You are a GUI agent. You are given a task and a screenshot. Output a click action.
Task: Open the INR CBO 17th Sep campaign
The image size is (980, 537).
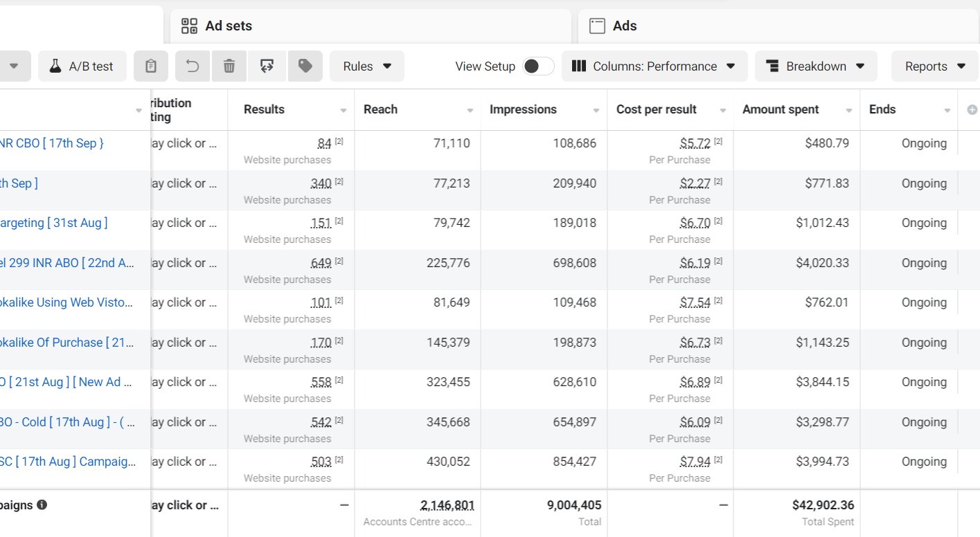pyautogui.click(x=52, y=143)
